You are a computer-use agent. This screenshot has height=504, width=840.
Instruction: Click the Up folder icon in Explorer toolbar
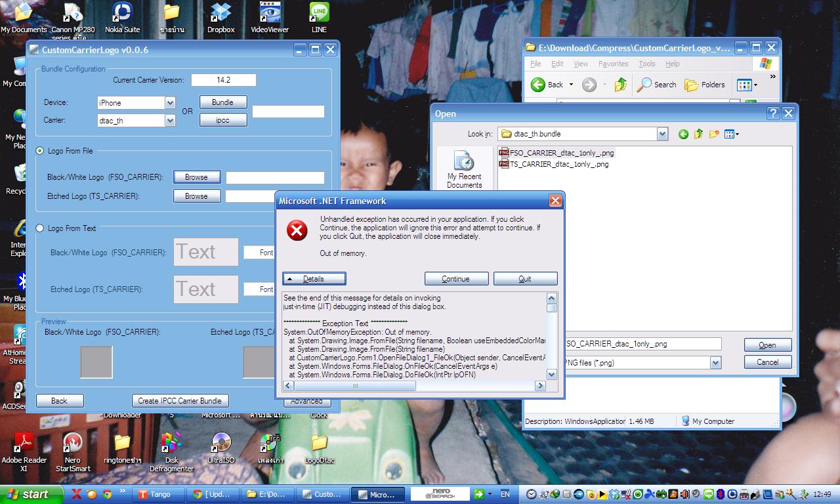point(620,85)
